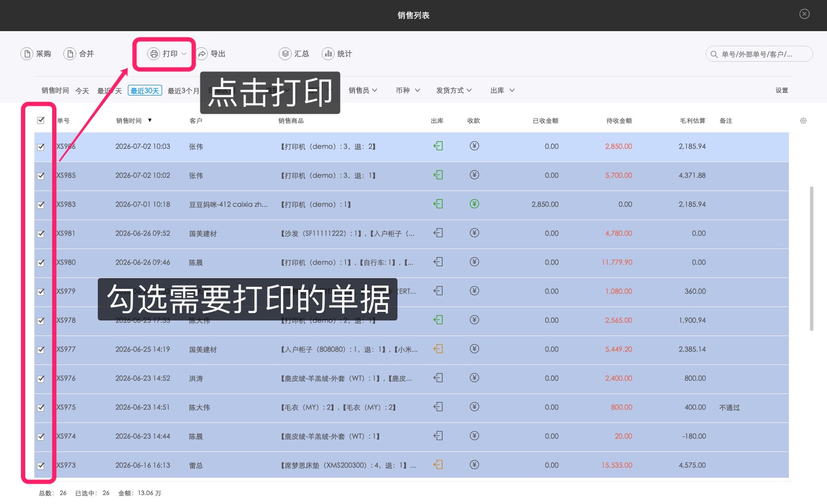Uncheck the checkbox for order XS980

click(x=41, y=262)
